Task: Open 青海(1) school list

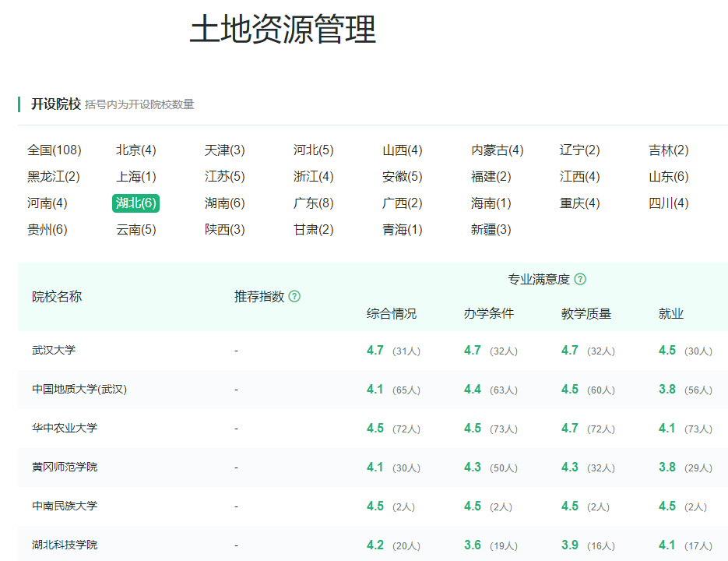Action: [x=402, y=230]
